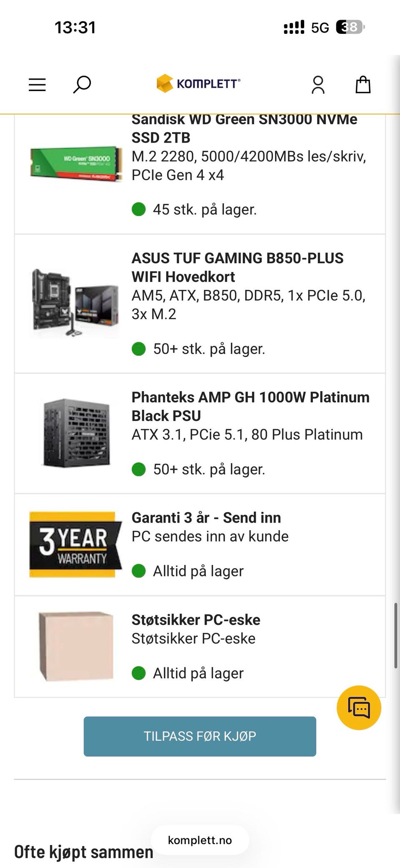Viewport: 400px width, 868px height.
Task: Tap the 5G network indicator
Action: [320, 28]
